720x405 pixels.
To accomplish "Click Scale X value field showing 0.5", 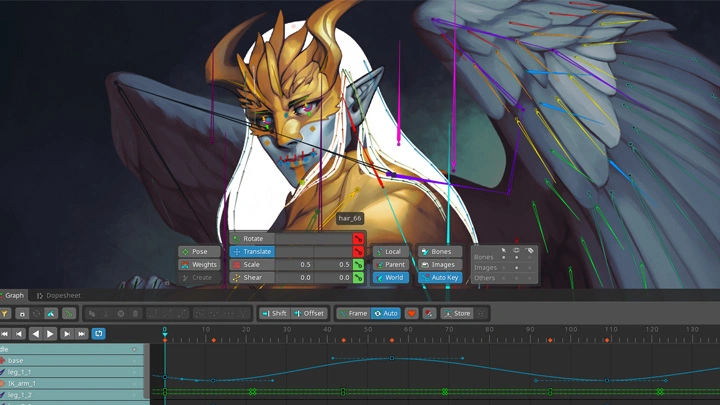I will [294, 264].
